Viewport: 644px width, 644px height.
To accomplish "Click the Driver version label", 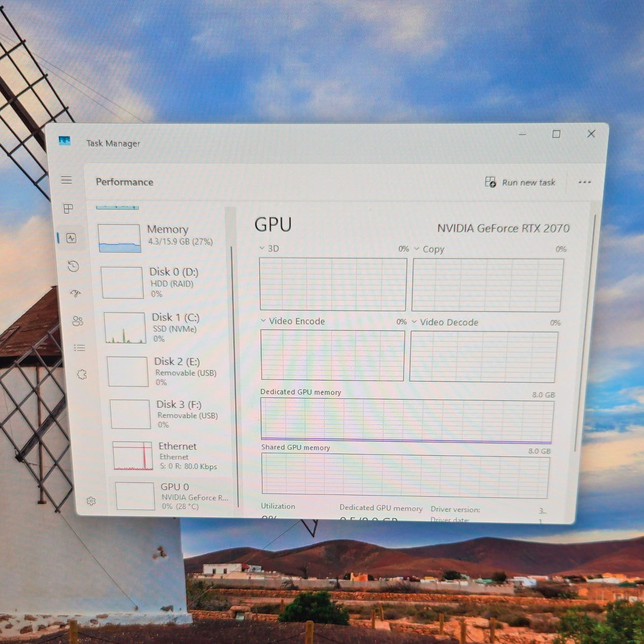I will [455, 509].
